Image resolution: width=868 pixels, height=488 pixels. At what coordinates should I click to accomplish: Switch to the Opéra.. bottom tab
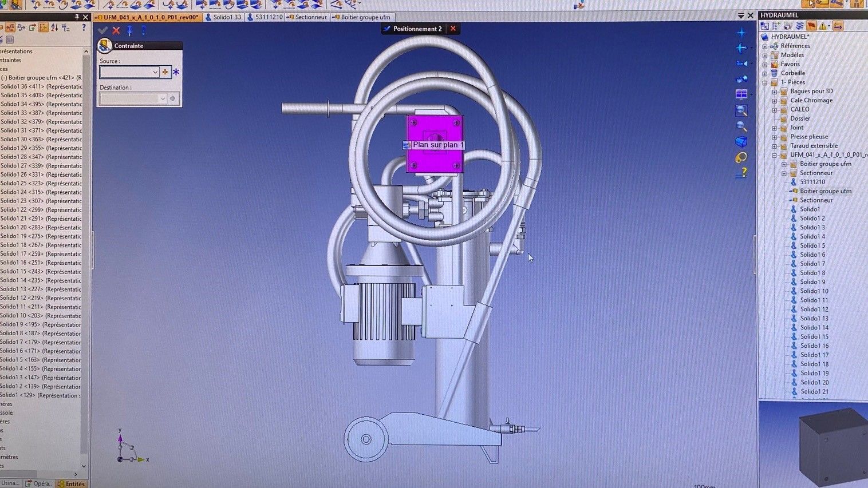click(39, 484)
